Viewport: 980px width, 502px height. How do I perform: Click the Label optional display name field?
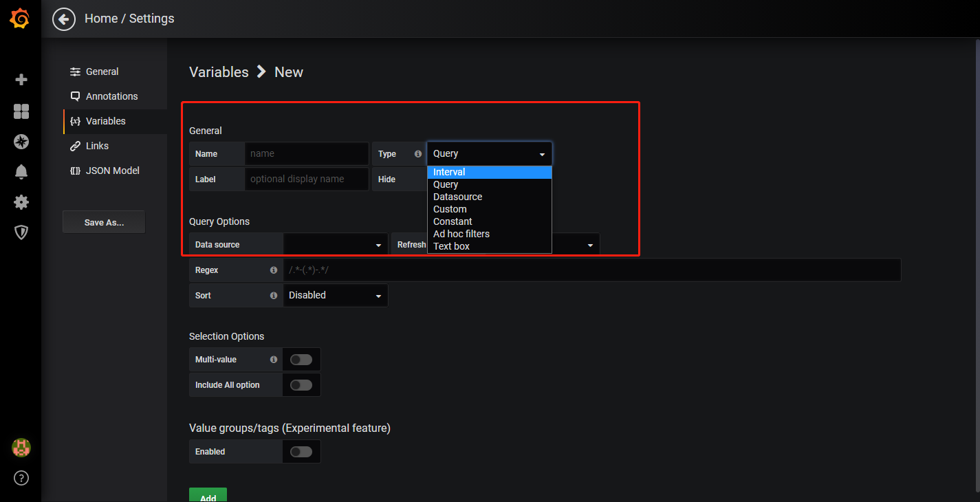tap(307, 179)
